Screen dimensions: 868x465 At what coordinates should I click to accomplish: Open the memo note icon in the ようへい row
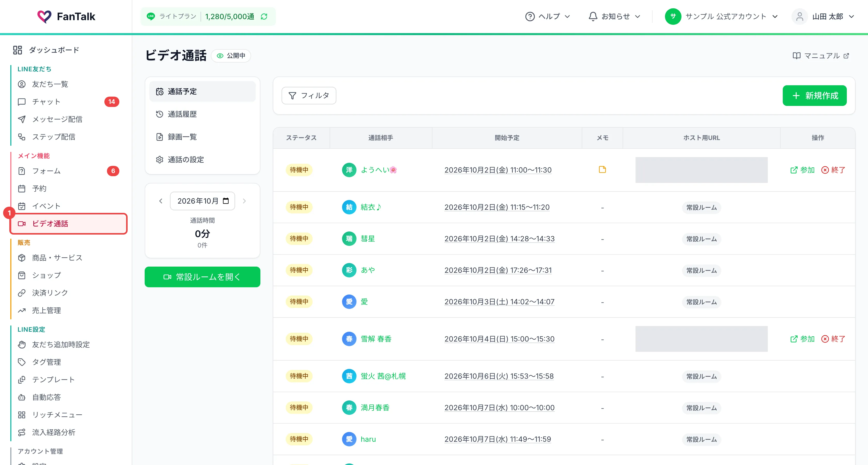(x=602, y=169)
